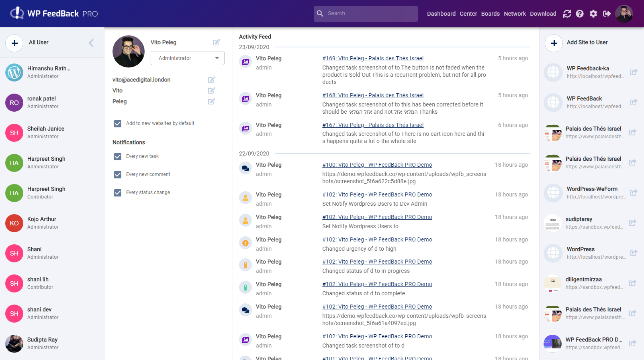The height and width of the screenshot is (360, 644).
Task: Open the Administrator role dropdown
Action: click(187, 58)
